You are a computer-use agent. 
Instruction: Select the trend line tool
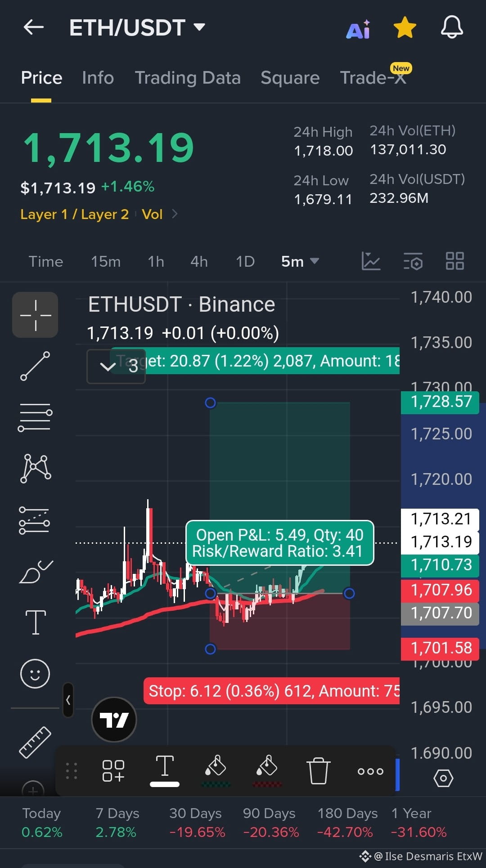[35, 366]
